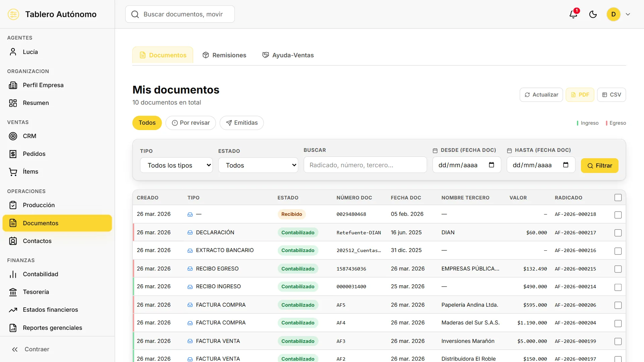The height and width of the screenshot is (362, 644).
Task: Select the Por revisar filter
Action: click(191, 123)
